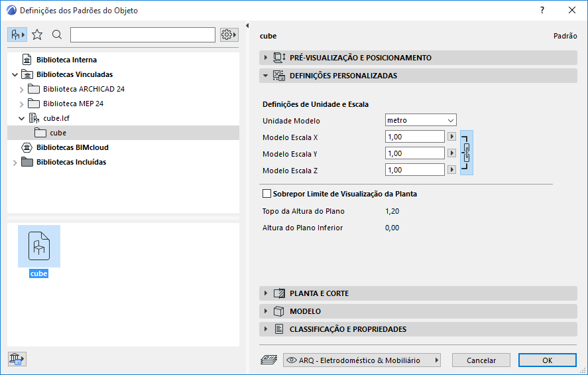Screen dimensions: 588x375
Task: Select the Biblioteca ARCHICAD 24 folder
Action: coord(84,89)
